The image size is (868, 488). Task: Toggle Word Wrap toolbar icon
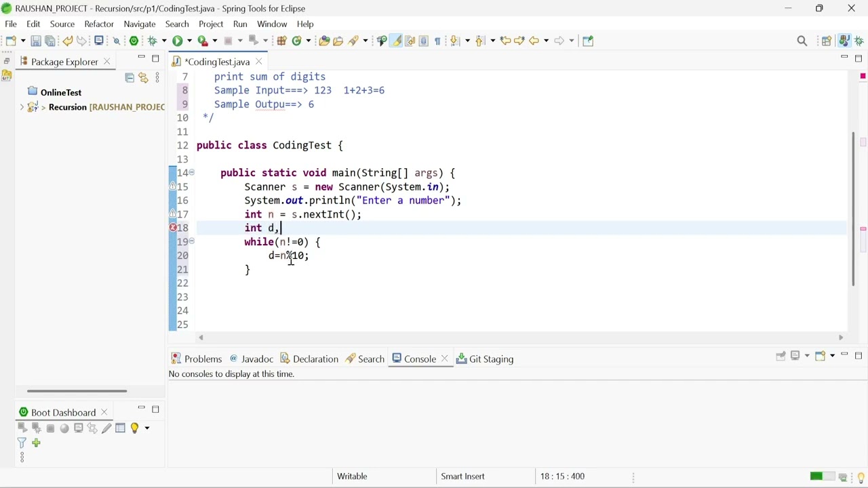pos(410,41)
